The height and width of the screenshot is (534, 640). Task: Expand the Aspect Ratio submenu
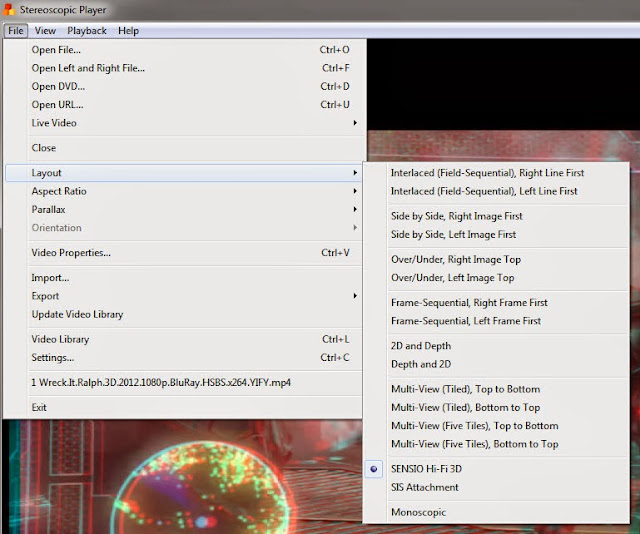click(184, 191)
